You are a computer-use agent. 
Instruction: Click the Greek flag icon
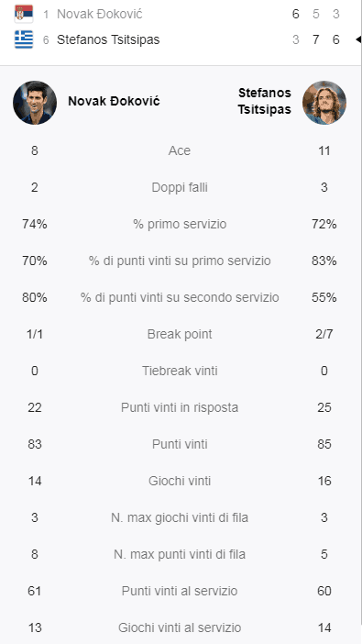[x=24, y=39]
